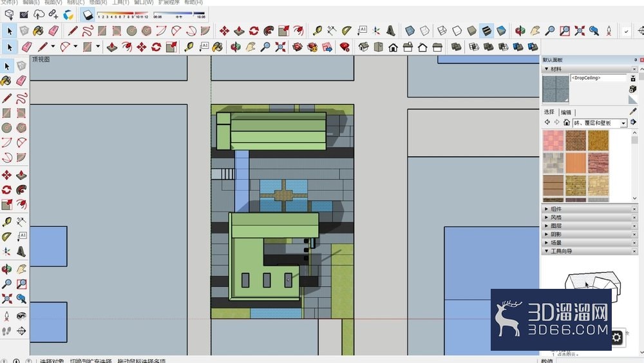Collapse the 材料 materials panel
This screenshot has height=363, width=644.
(546, 69)
